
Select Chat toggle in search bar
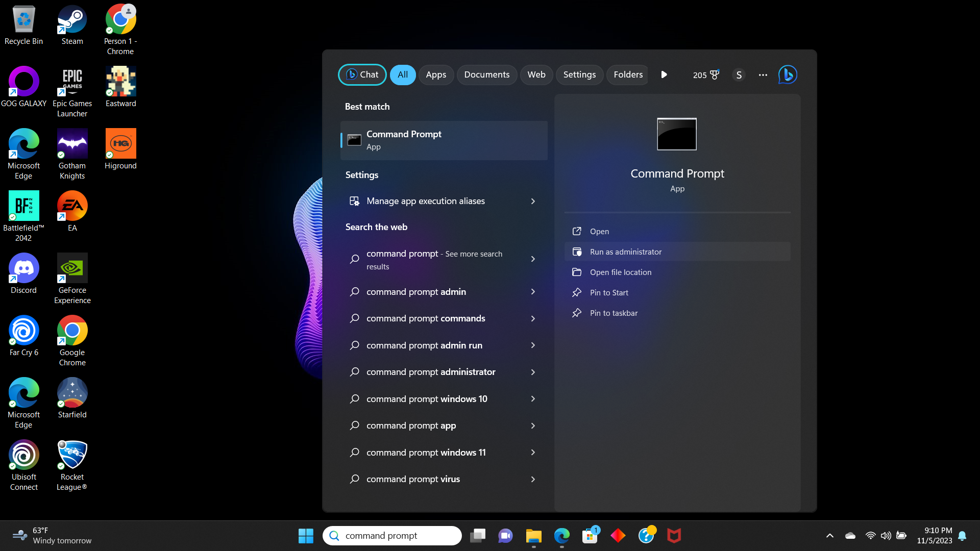362,74
